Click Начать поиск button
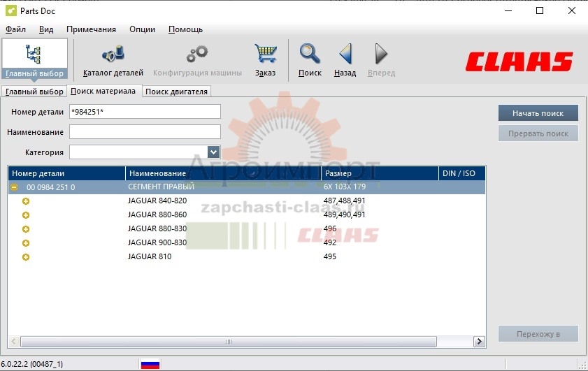Viewport: 588px width, 371px height. tap(538, 113)
